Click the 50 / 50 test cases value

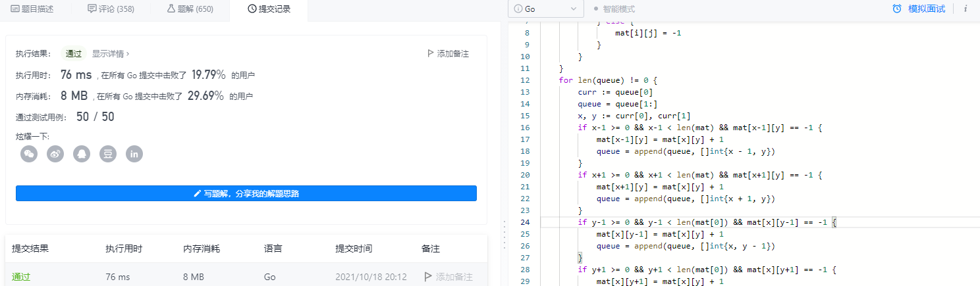(x=95, y=117)
